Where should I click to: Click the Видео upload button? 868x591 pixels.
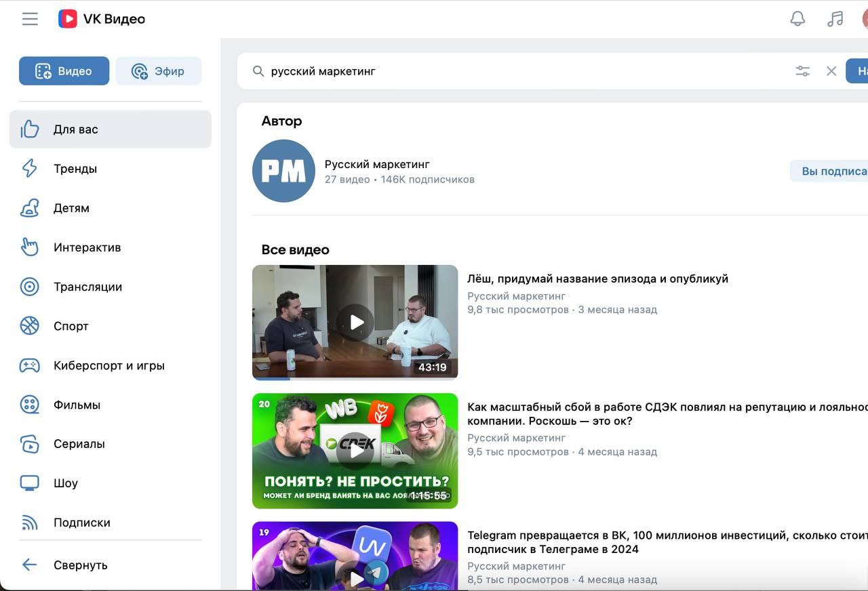pyautogui.click(x=64, y=71)
